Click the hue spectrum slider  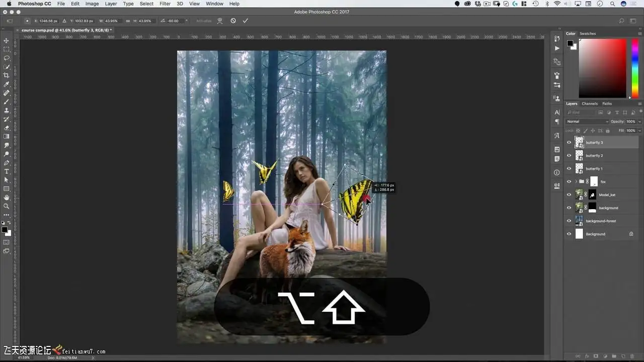click(x=635, y=68)
